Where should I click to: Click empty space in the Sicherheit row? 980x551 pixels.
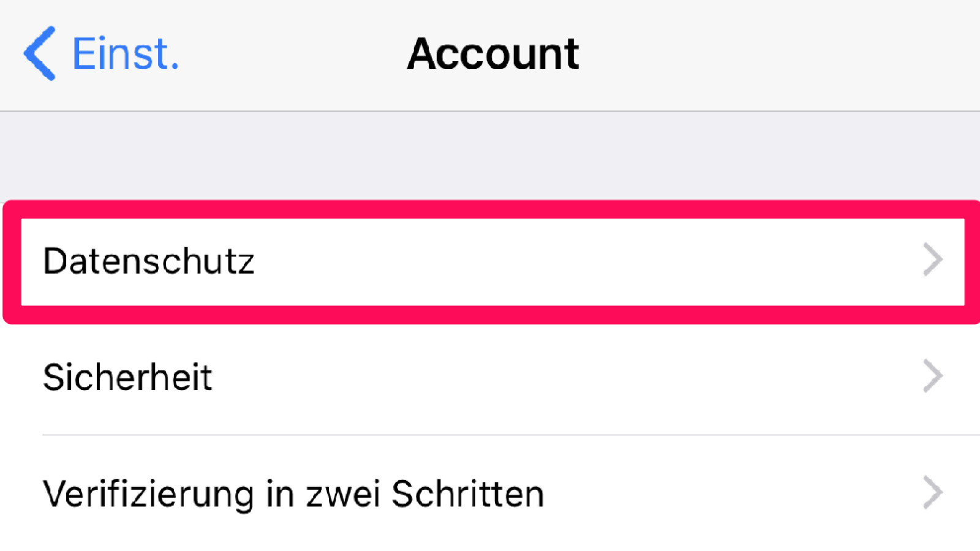pos(551,377)
